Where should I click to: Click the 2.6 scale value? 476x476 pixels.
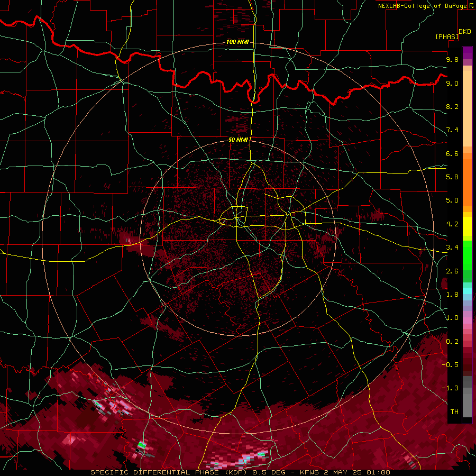(452, 271)
